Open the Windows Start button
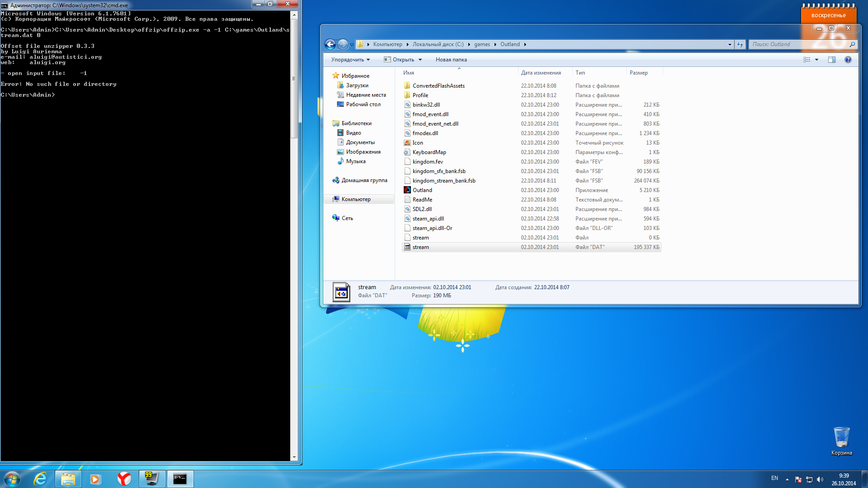This screenshot has width=868, height=488. click(x=12, y=479)
